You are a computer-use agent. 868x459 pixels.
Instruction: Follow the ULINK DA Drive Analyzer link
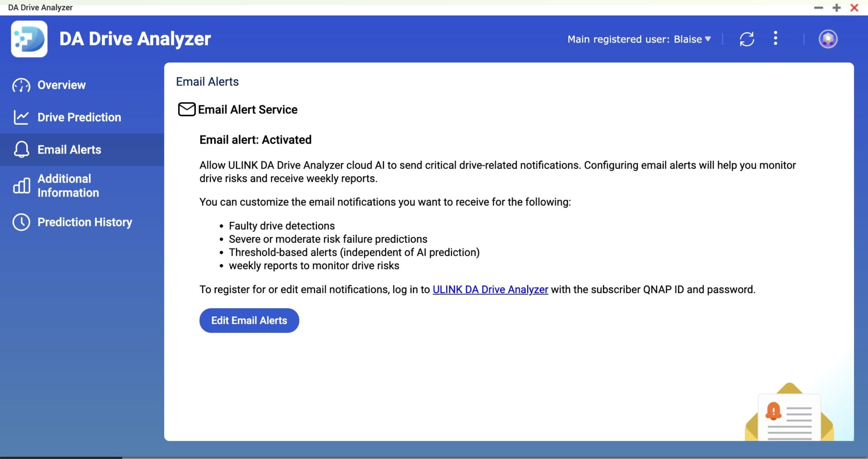490,290
